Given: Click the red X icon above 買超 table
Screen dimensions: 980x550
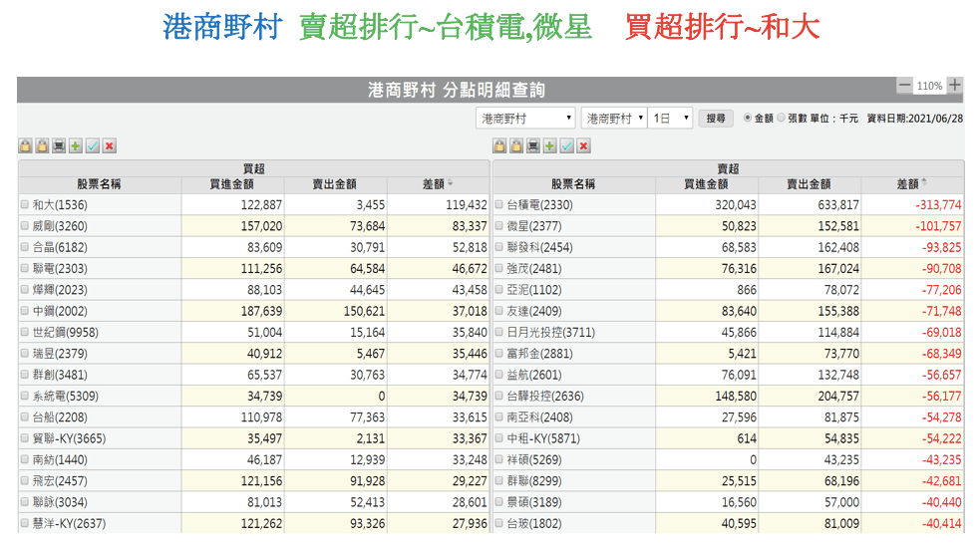Looking at the screenshot, I should [x=110, y=146].
